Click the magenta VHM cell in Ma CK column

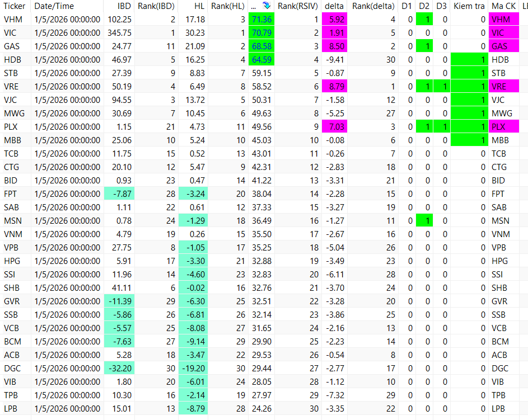(x=504, y=20)
